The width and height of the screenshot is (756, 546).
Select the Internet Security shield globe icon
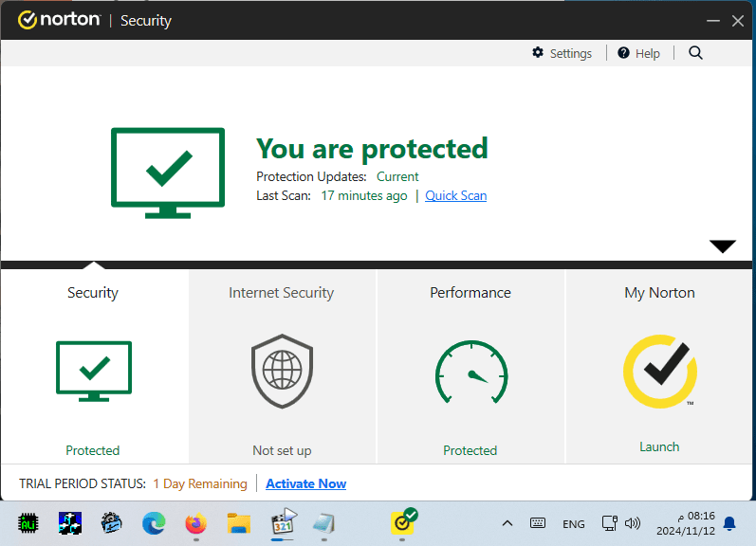(x=282, y=371)
